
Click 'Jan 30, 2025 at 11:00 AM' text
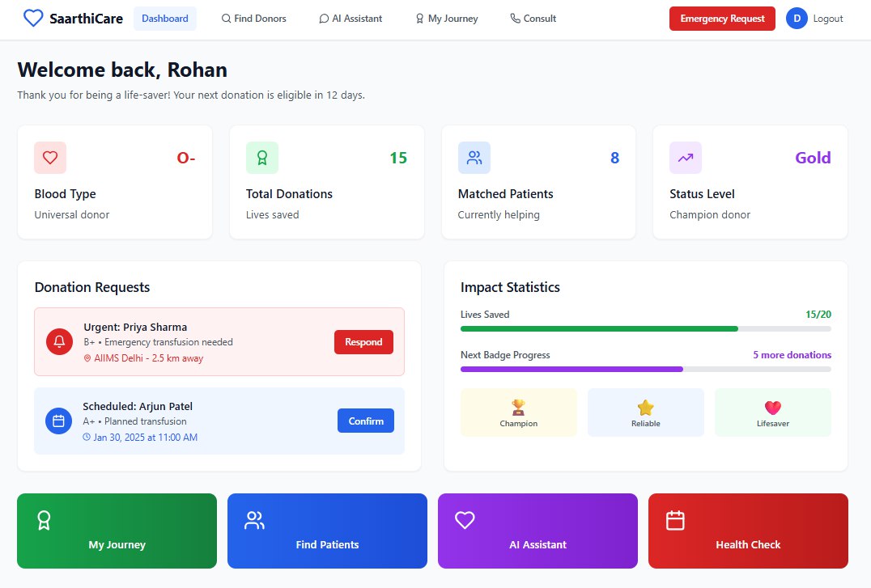(146, 438)
